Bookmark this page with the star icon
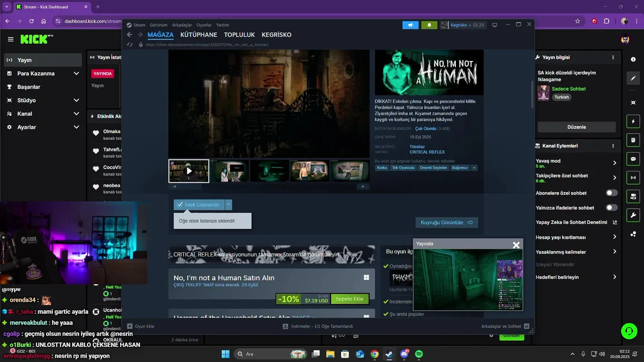 point(578,21)
